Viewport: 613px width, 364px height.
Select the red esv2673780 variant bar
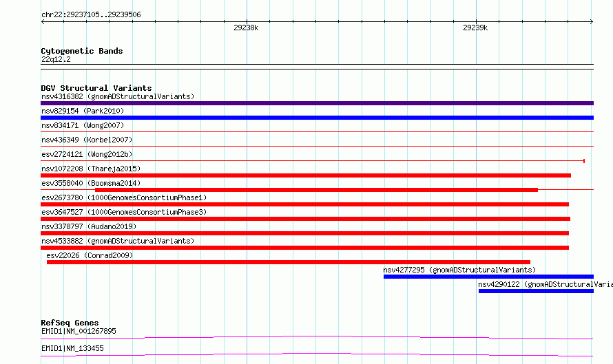pyautogui.click(x=304, y=204)
